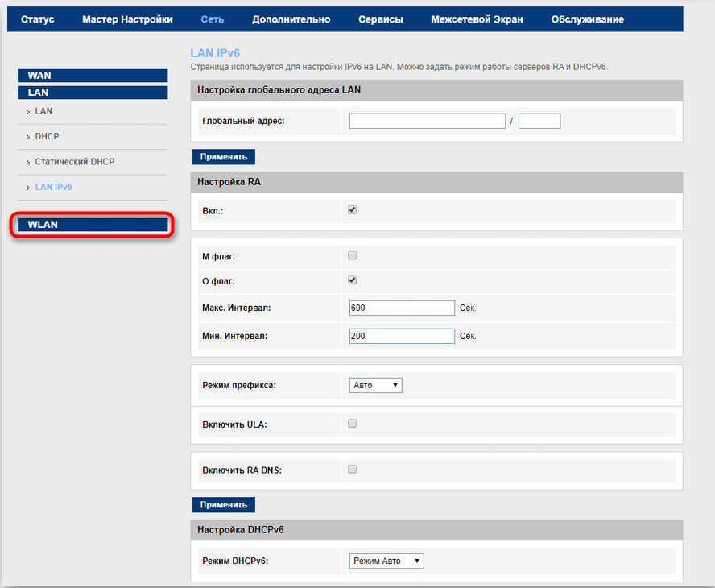
Task: Click the Глобальный адрес input field
Action: point(428,122)
